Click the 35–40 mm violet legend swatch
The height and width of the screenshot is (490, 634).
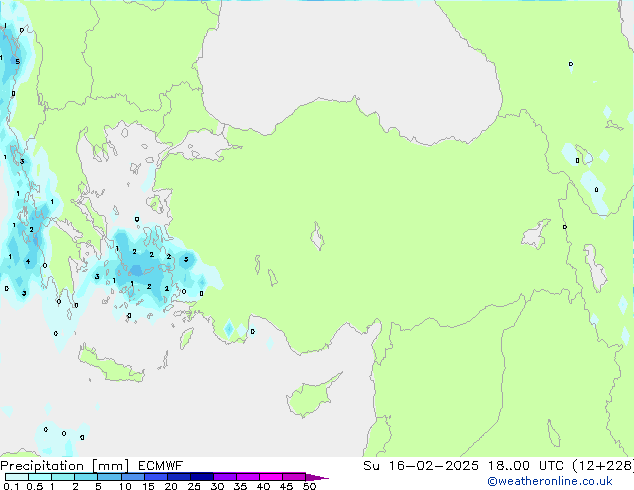coord(248,477)
